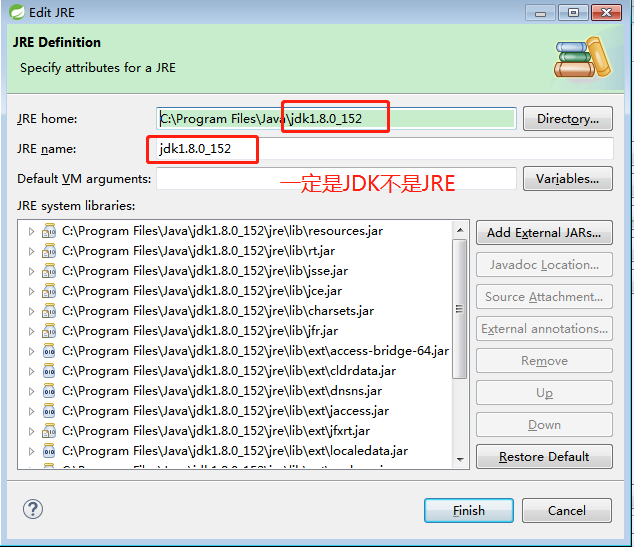Viewport: 634px width, 547px height.
Task: Click the Default VM arguments field
Action: pyautogui.click(x=336, y=179)
